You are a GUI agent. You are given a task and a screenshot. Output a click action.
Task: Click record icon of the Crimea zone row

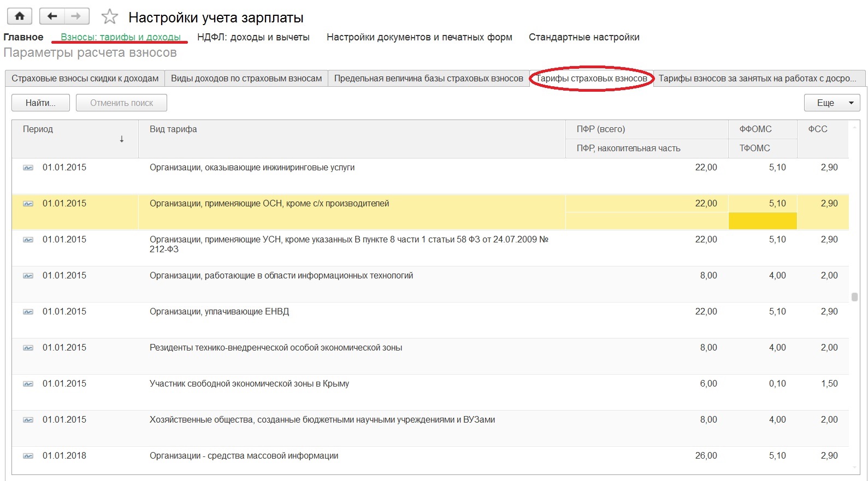(28, 384)
